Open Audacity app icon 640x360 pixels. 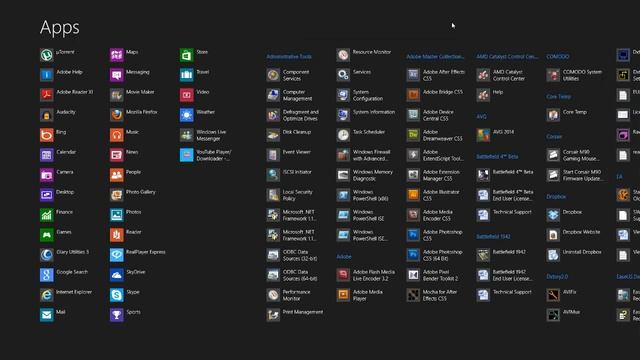47,115
